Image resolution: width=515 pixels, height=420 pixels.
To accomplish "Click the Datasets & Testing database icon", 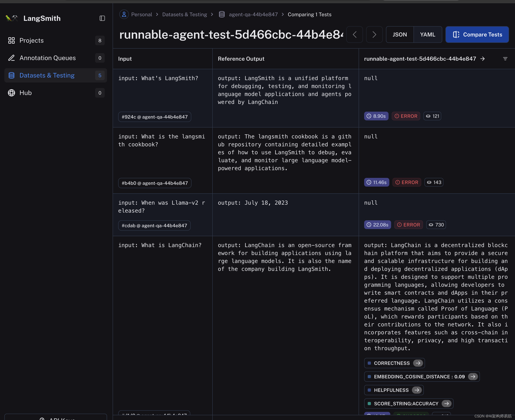I will point(11,75).
